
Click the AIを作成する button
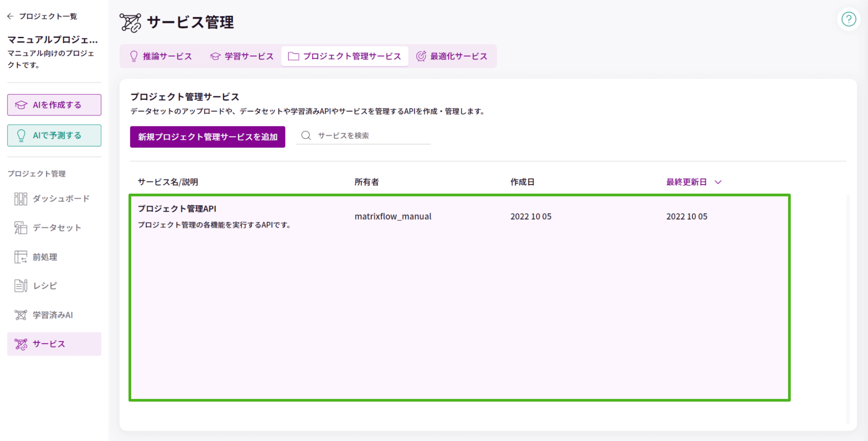(x=54, y=104)
